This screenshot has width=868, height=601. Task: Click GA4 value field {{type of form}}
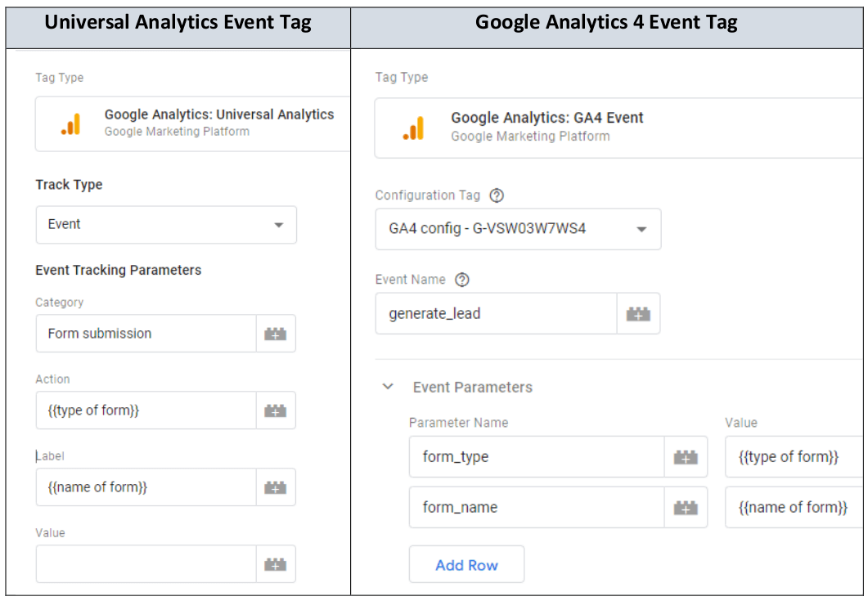click(794, 457)
